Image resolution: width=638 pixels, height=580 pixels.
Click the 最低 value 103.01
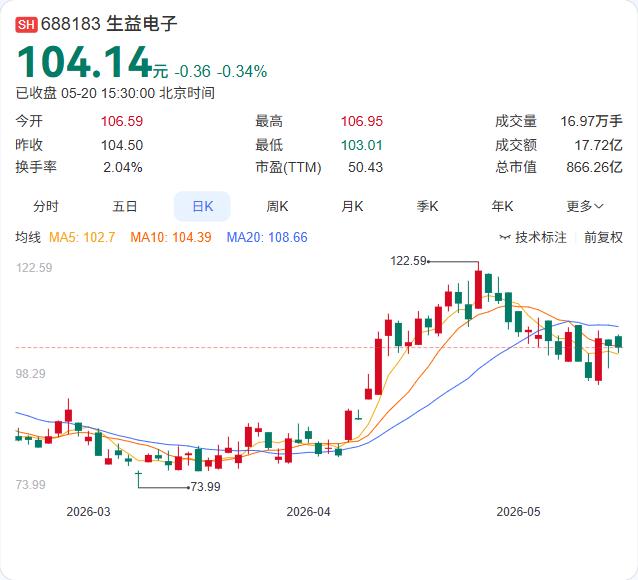point(362,145)
